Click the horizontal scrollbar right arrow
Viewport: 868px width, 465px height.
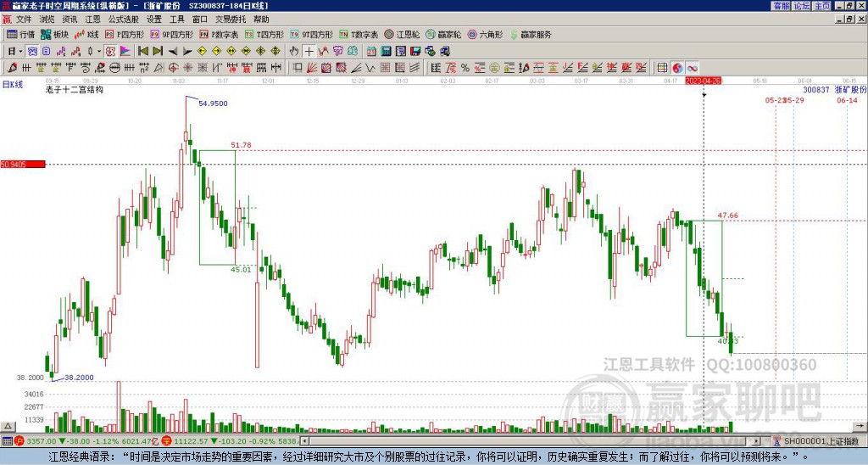[757, 441]
